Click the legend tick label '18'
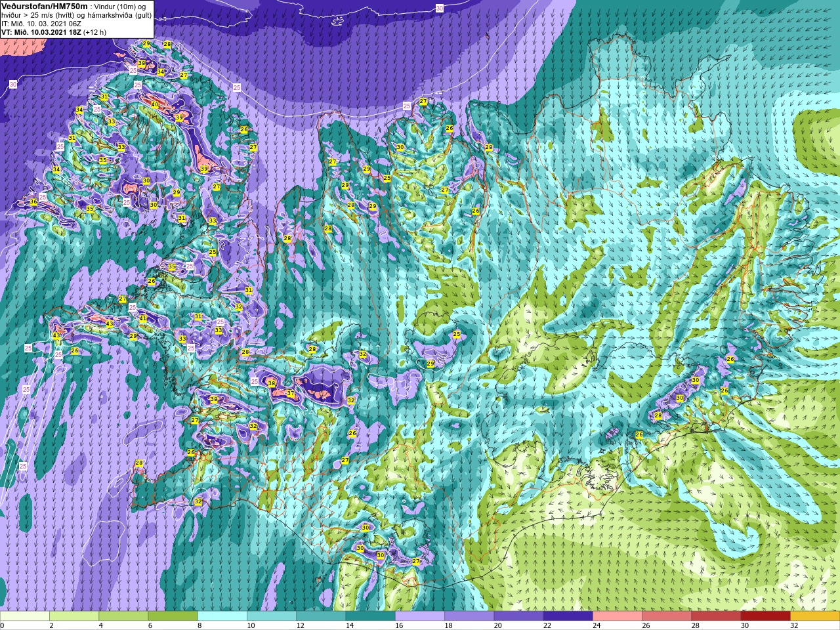Image resolution: width=840 pixels, height=630 pixels. pos(448,625)
